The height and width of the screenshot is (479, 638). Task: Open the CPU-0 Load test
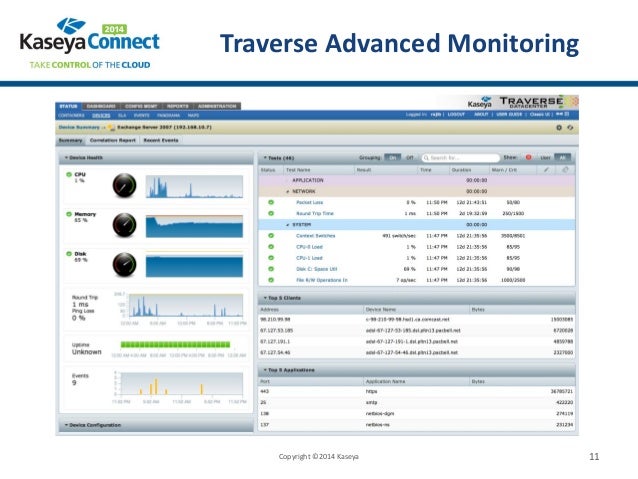click(309, 247)
